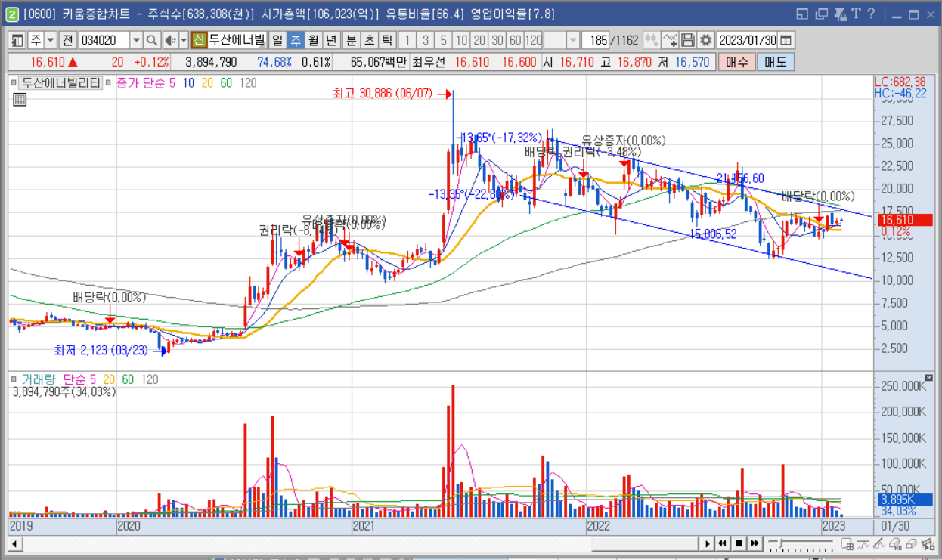Open help question mark icon
The width and height of the screenshot is (942, 560).
pos(872,14)
